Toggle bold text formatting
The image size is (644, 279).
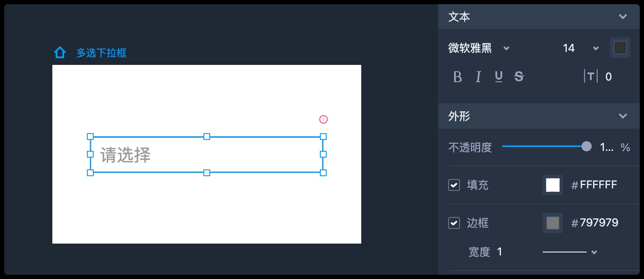(457, 77)
